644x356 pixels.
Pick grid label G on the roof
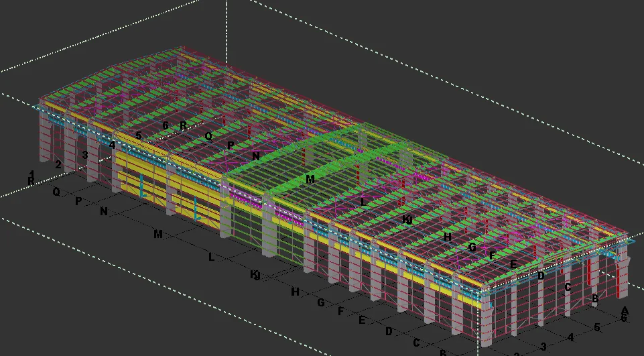coord(472,247)
